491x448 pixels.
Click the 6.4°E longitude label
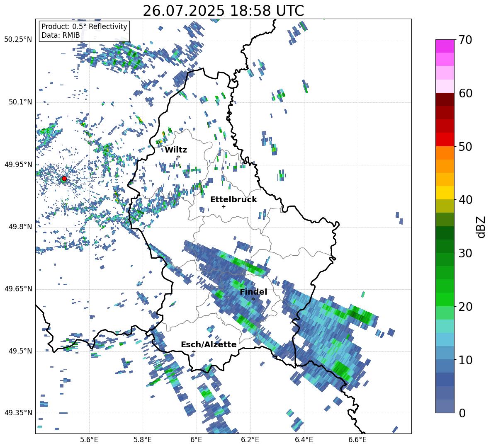pyautogui.click(x=304, y=440)
